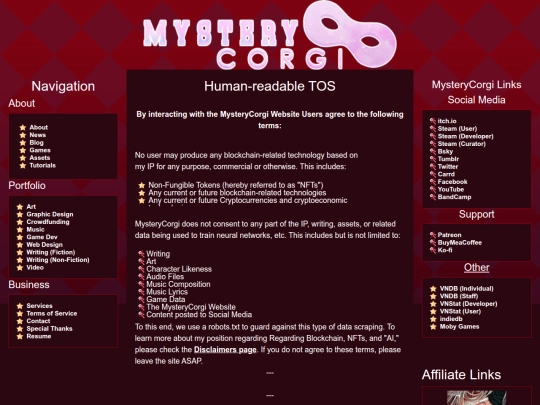This screenshot has width=540, height=405.
Task: Click Content posted to Social Media item
Action: coord(199,314)
